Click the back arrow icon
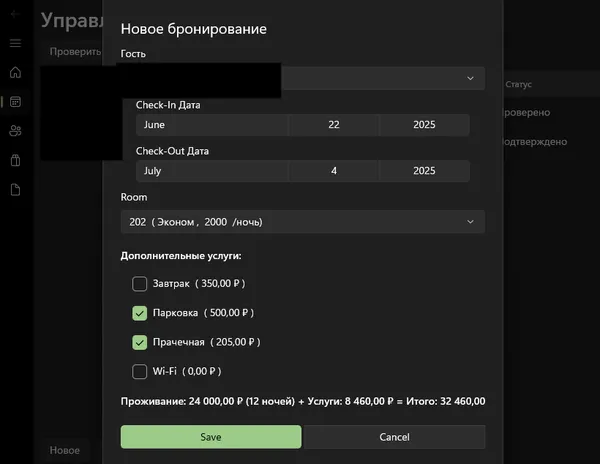Image resolution: width=600 pixels, height=464 pixels. pos(15,15)
